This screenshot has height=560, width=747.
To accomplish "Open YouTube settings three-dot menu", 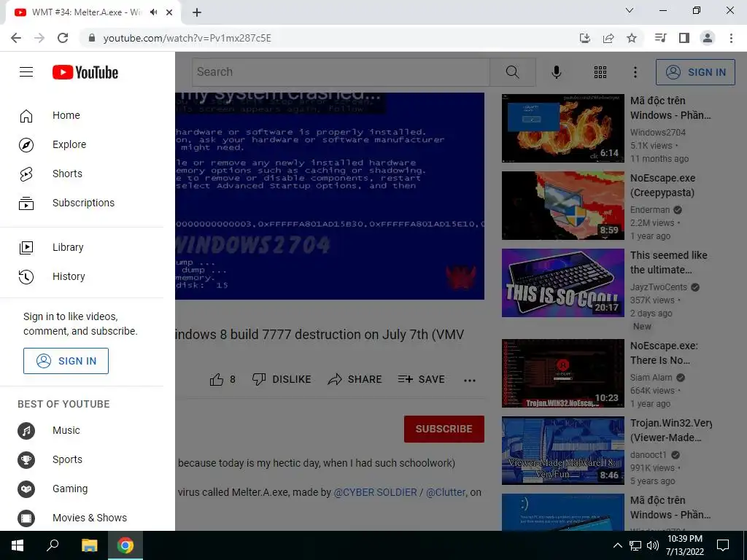I will 635,72.
